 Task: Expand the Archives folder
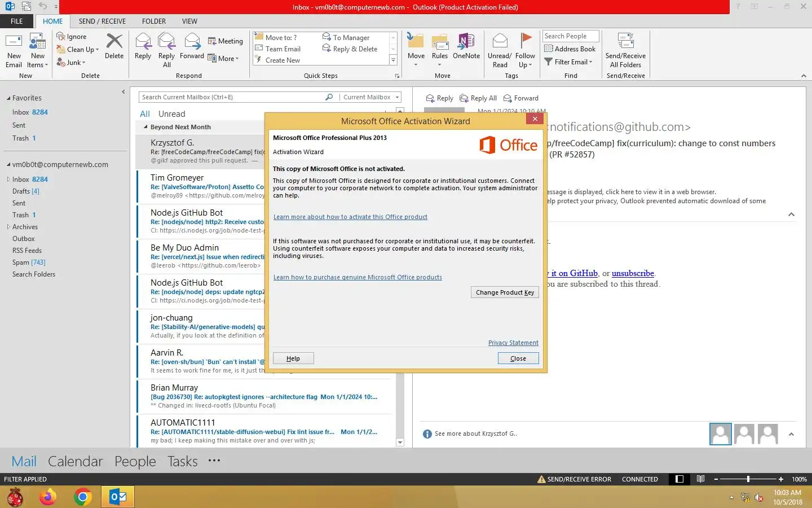click(8, 227)
